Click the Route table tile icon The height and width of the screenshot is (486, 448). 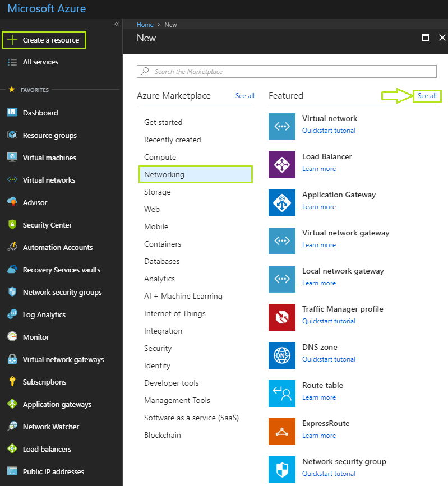point(282,394)
